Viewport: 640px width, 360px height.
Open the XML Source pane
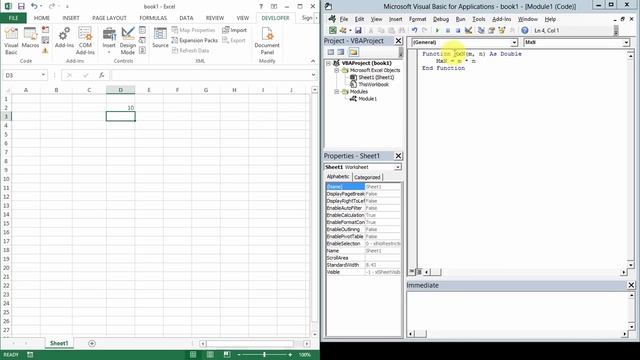tap(160, 38)
